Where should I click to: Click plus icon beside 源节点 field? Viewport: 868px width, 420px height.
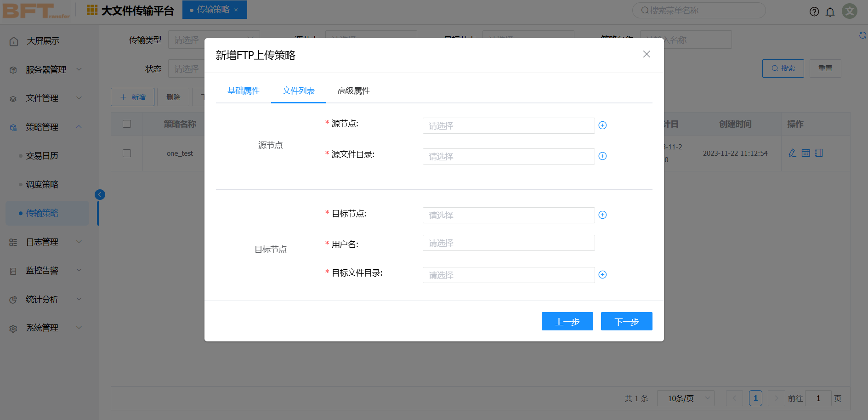[x=602, y=125]
